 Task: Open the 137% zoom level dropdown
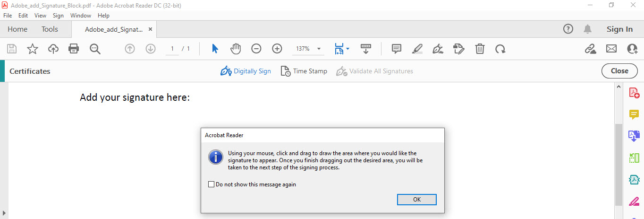click(x=319, y=49)
